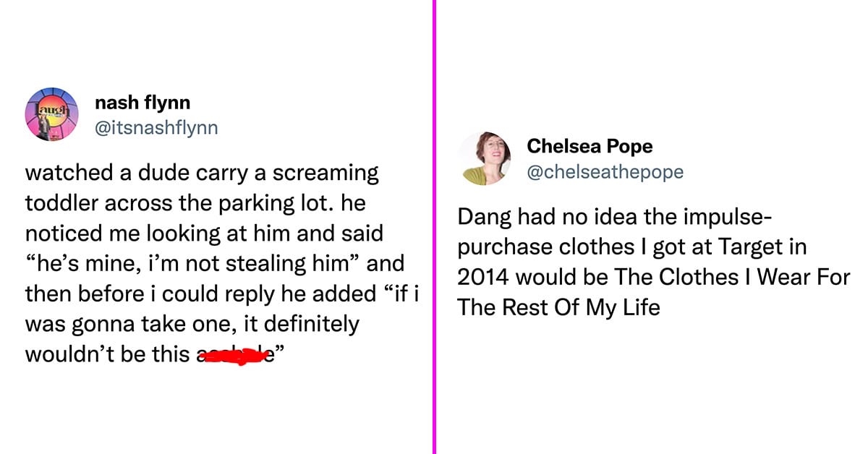Click the Chelsea Pope display name
This screenshot has height=454, width=868.
pyautogui.click(x=590, y=146)
